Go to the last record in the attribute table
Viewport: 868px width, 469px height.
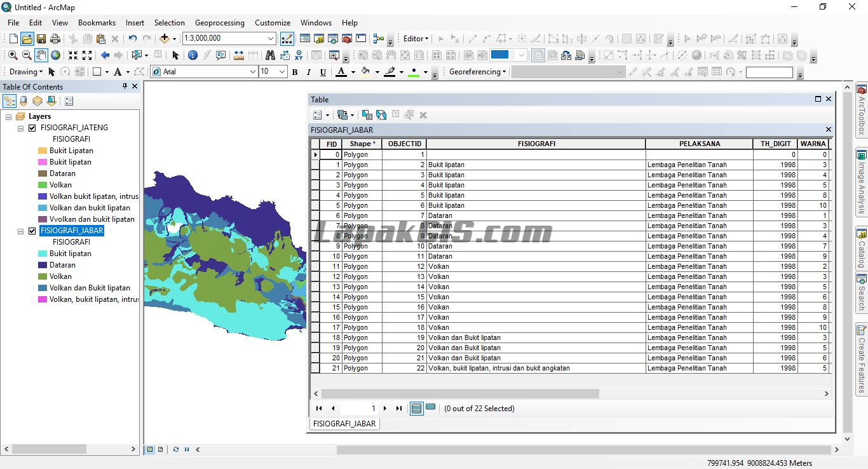398,408
